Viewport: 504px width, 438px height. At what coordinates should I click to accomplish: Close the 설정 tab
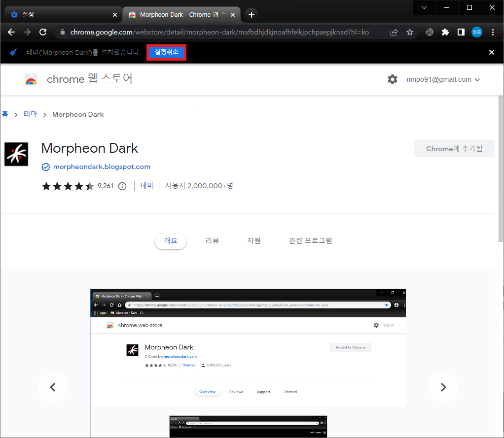click(115, 15)
